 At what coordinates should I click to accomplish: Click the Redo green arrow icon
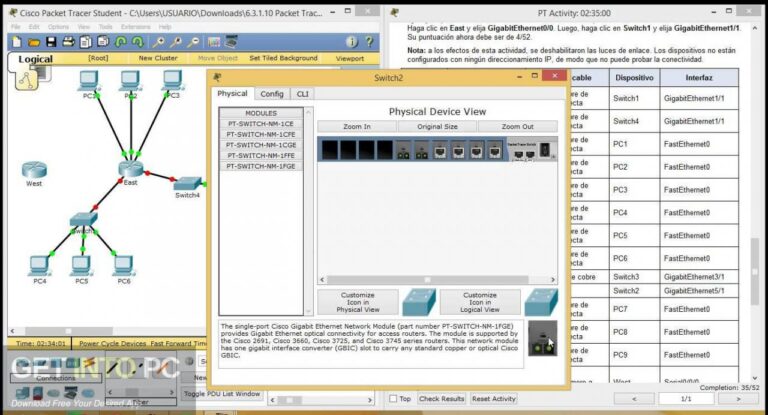point(138,43)
